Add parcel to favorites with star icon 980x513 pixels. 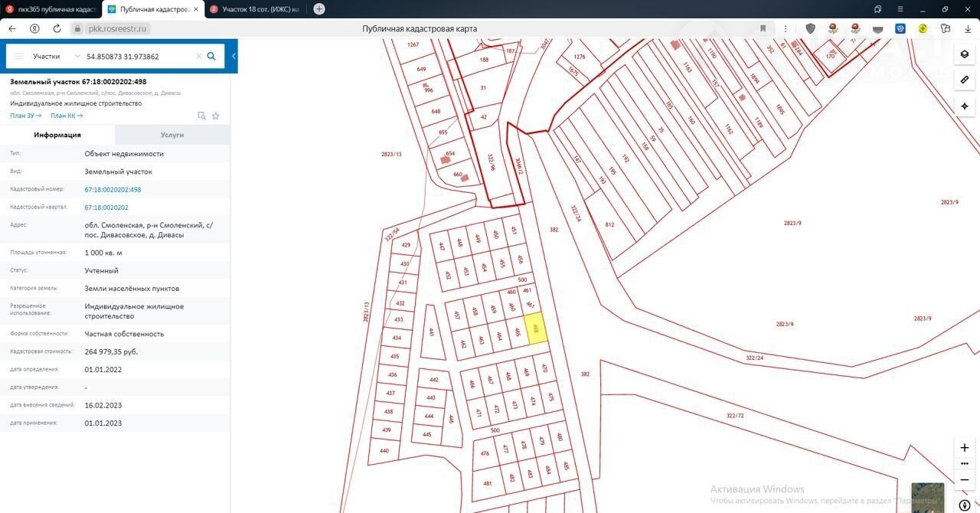point(216,116)
